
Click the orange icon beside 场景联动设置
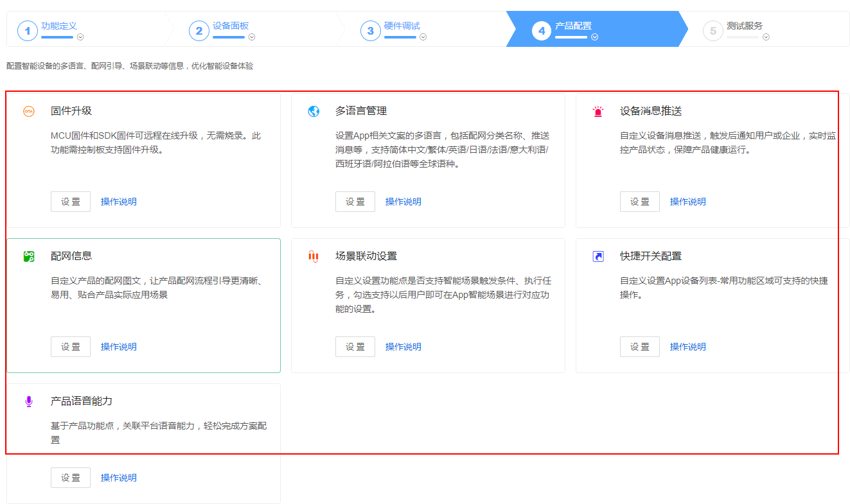[314, 256]
